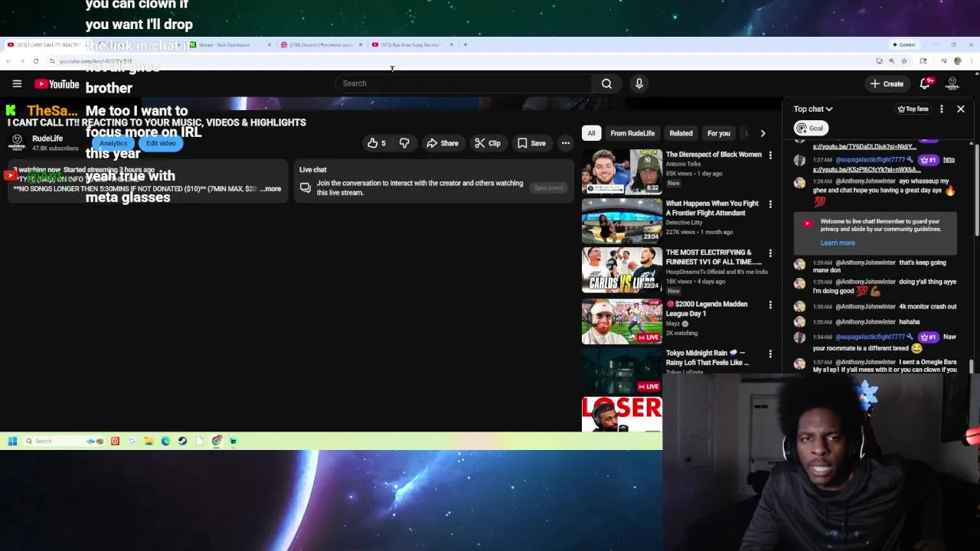Viewport: 980px width, 551px height.
Task: Select the Related filter chip
Action: [x=681, y=133]
